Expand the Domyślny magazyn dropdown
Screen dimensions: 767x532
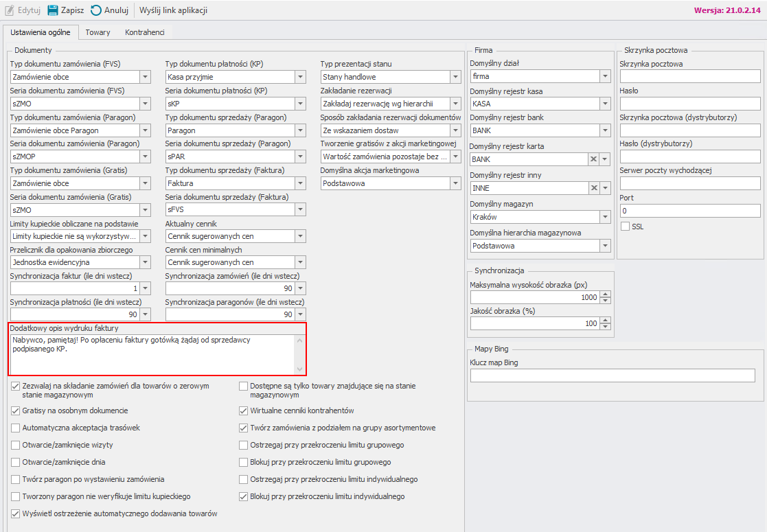(x=605, y=217)
